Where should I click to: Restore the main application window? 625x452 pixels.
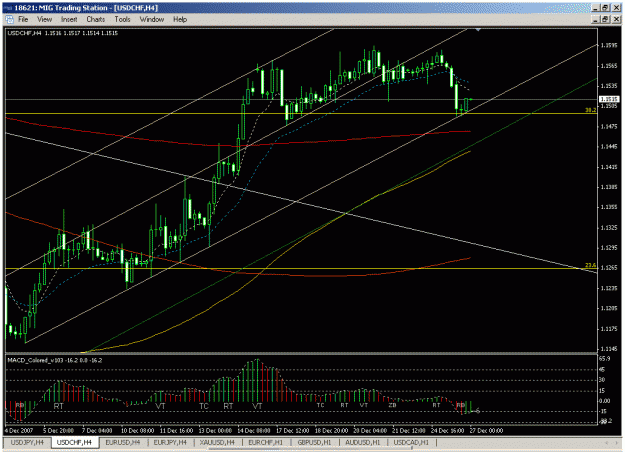pos(605,8)
